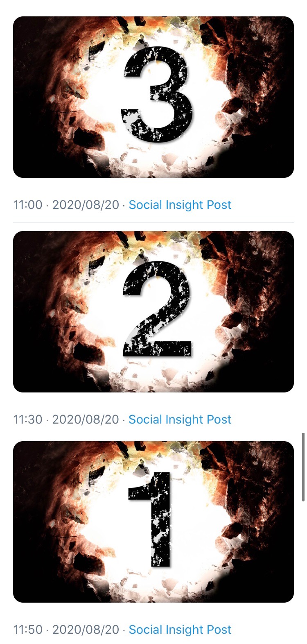Click Social Insight Post link beside 11:00
Screen dimensions: 307x644
coord(180,205)
